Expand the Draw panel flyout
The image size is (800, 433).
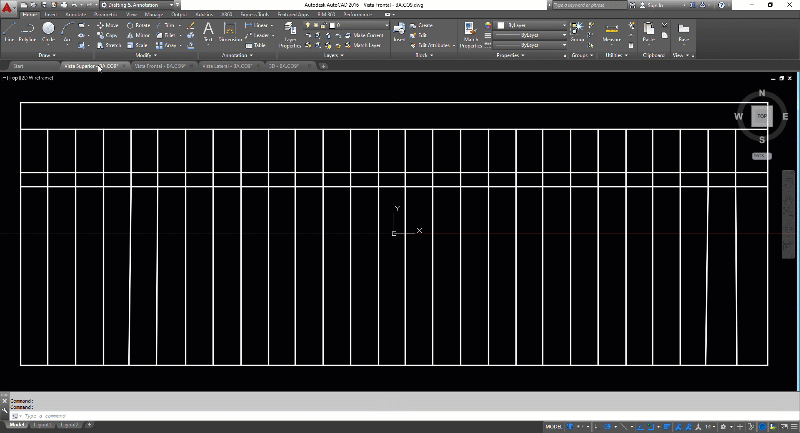pyautogui.click(x=47, y=55)
